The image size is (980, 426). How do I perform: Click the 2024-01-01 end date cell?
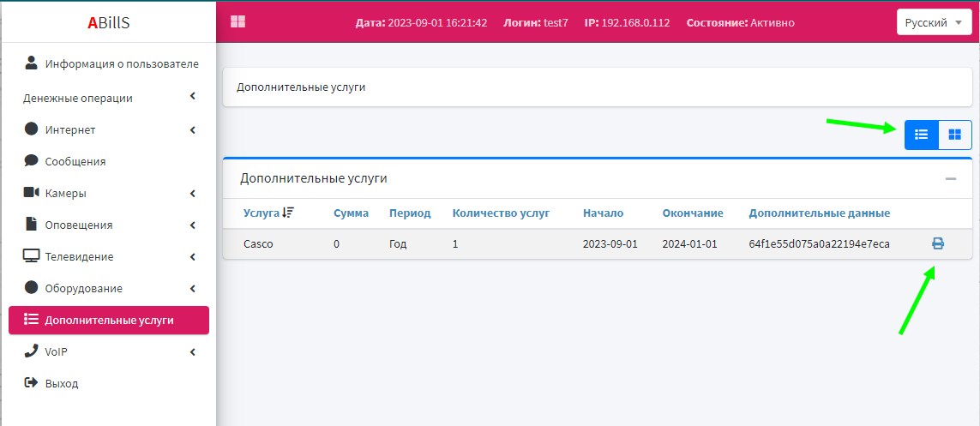689,244
